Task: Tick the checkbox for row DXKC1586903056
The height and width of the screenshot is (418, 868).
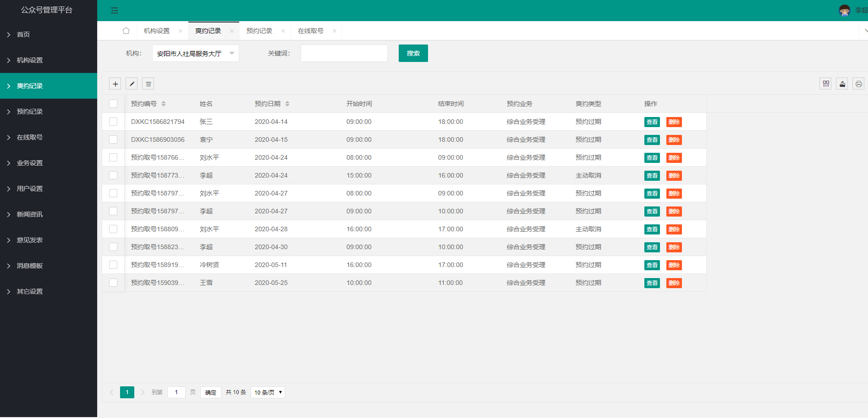Action: 113,139
